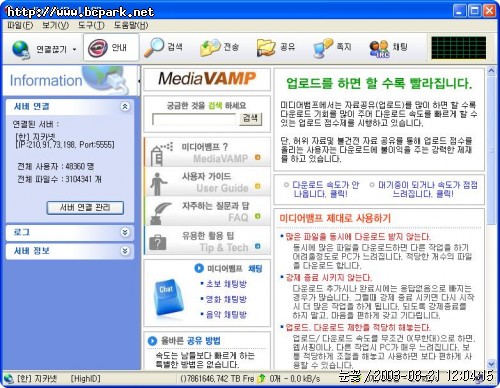Expand the 서버 정보 panel

[x=125, y=251]
